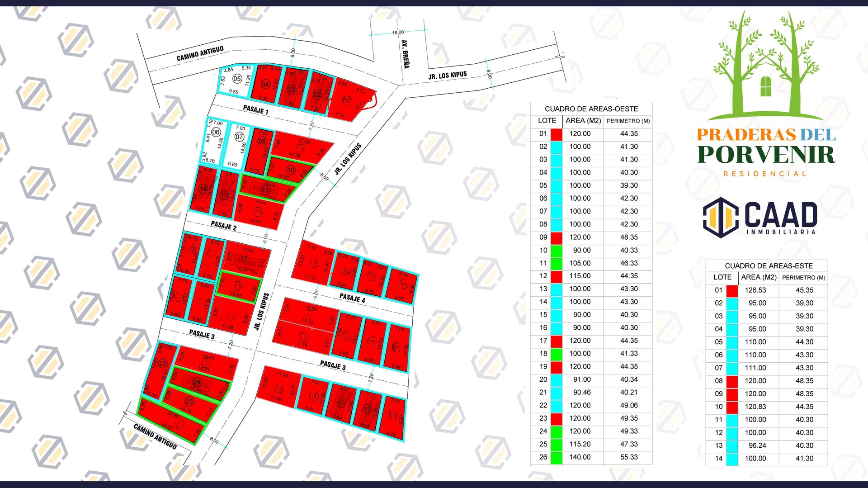Click the RESIDENCIAL subtitle text
Screen dimensions: 868x488
coord(765,174)
